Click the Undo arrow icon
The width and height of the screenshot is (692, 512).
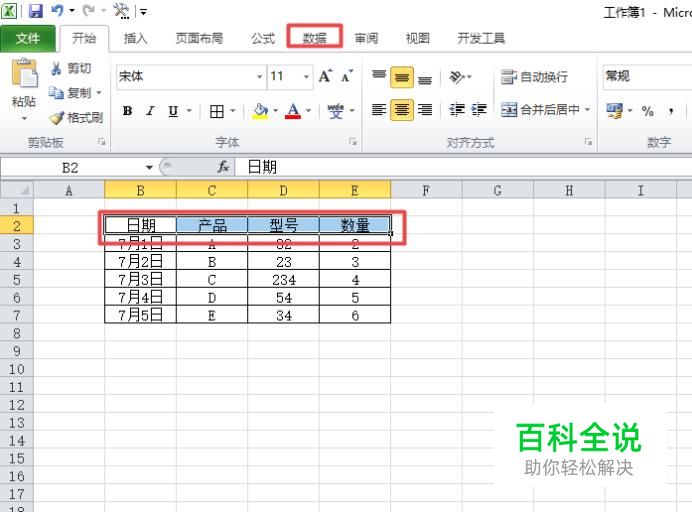57,10
